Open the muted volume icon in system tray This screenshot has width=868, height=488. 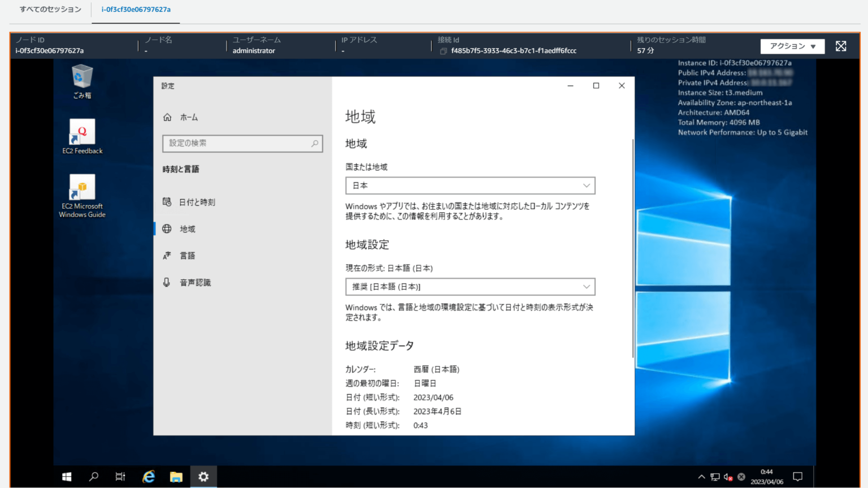[728, 477]
